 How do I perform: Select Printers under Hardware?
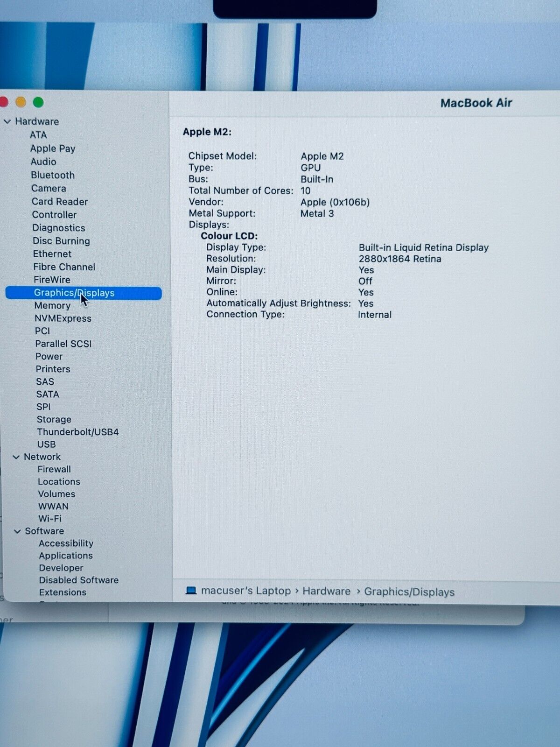(53, 369)
